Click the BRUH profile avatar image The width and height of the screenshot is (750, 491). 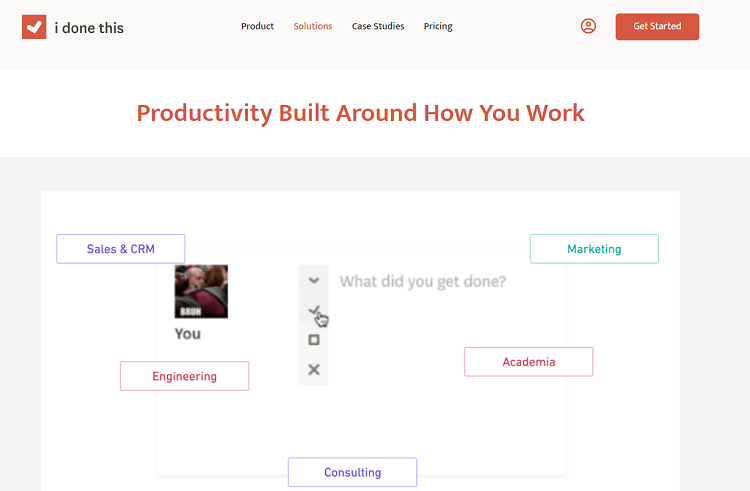[x=201, y=291]
